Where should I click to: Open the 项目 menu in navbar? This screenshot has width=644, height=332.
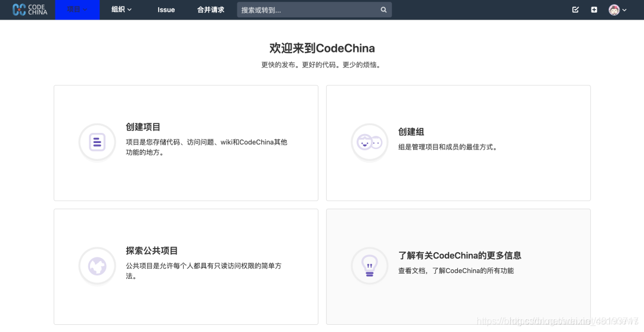tap(77, 10)
